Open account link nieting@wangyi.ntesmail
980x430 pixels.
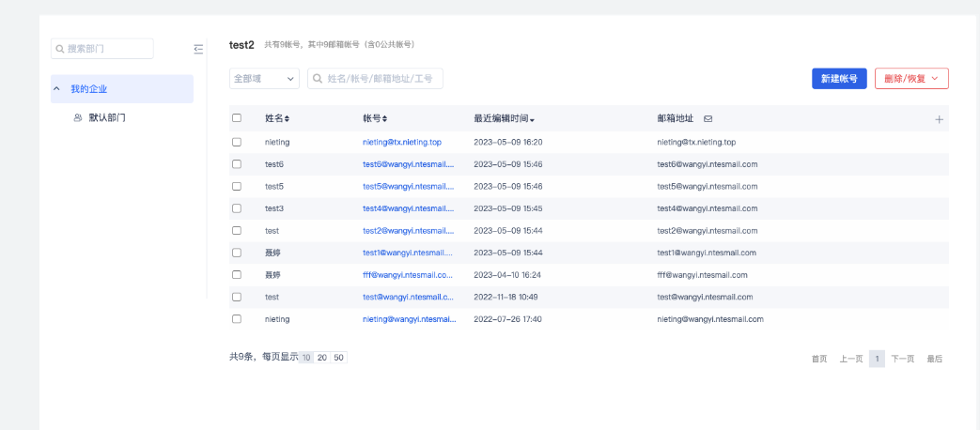(410, 319)
